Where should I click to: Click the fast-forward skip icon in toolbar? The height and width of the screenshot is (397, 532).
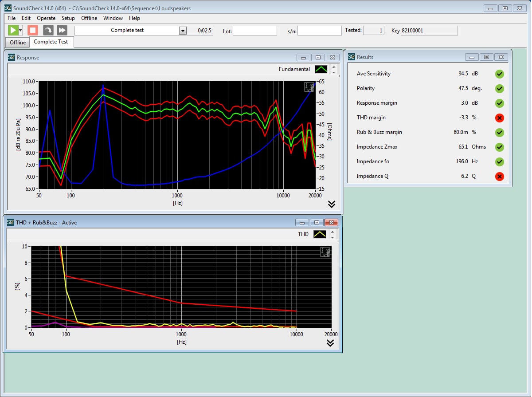point(62,30)
